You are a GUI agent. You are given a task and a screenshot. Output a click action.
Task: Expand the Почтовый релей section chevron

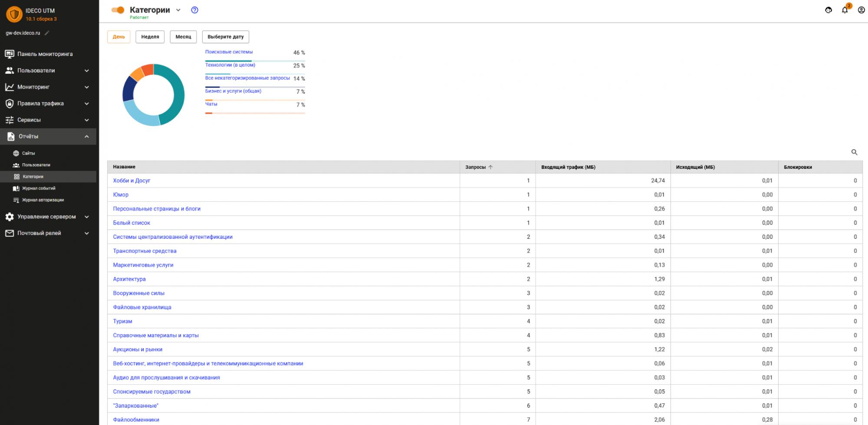click(x=87, y=233)
